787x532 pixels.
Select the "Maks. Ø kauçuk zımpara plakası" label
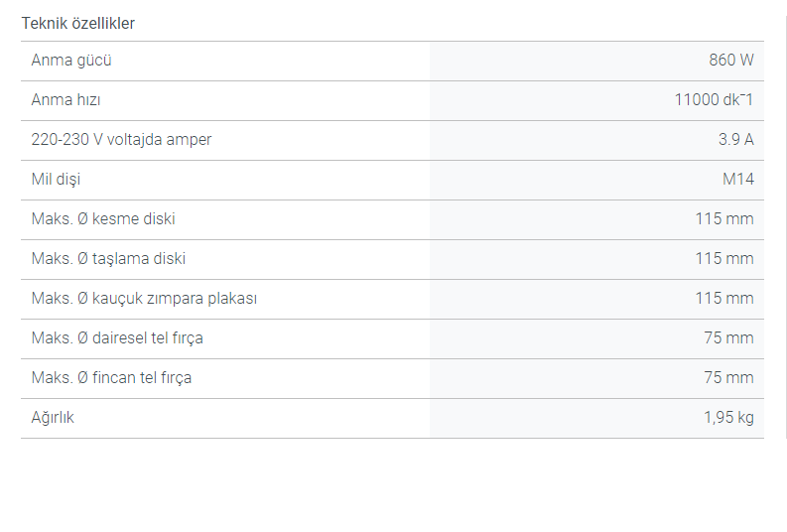pos(144,299)
